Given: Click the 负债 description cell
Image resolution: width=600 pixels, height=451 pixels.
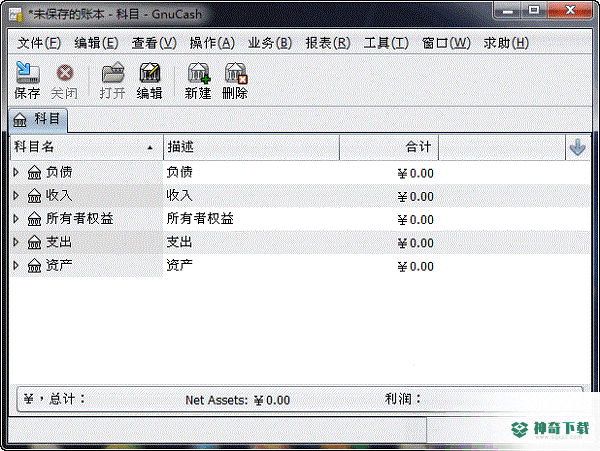Looking at the screenshot, I should [x=179, y=173].
